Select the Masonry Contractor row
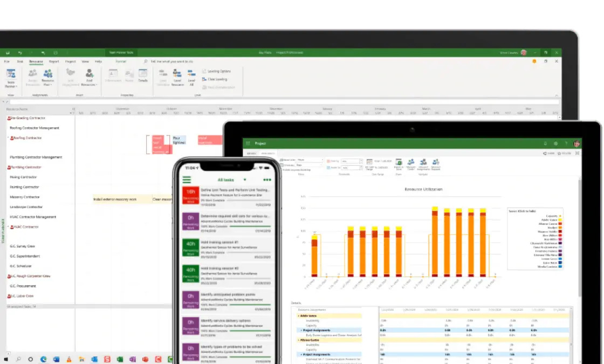This screenshot has width=604, height=364. click(25, 197)
